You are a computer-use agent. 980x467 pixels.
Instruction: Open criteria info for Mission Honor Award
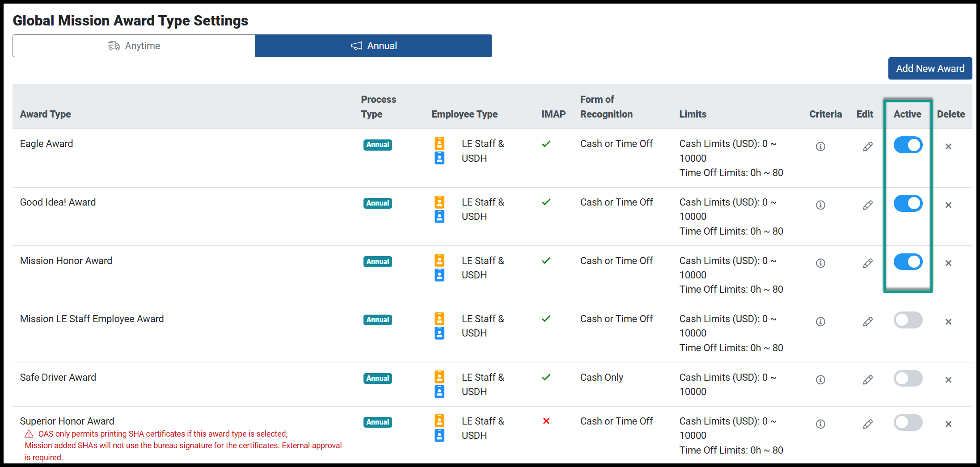(820, 263)
